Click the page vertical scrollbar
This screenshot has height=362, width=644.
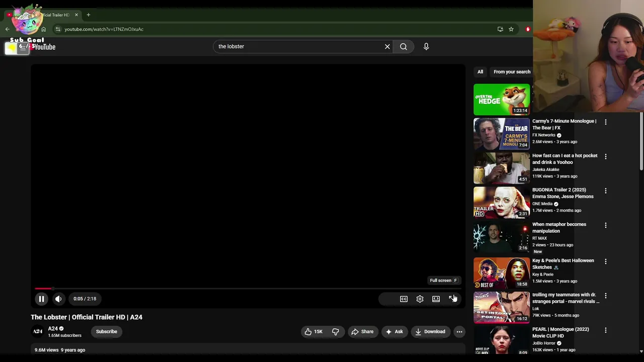tap(641, 141)
